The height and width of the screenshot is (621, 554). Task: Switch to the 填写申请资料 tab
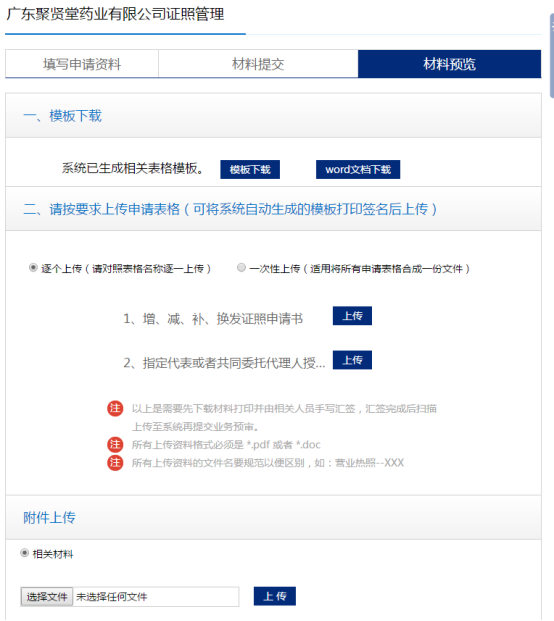[82, 64]
